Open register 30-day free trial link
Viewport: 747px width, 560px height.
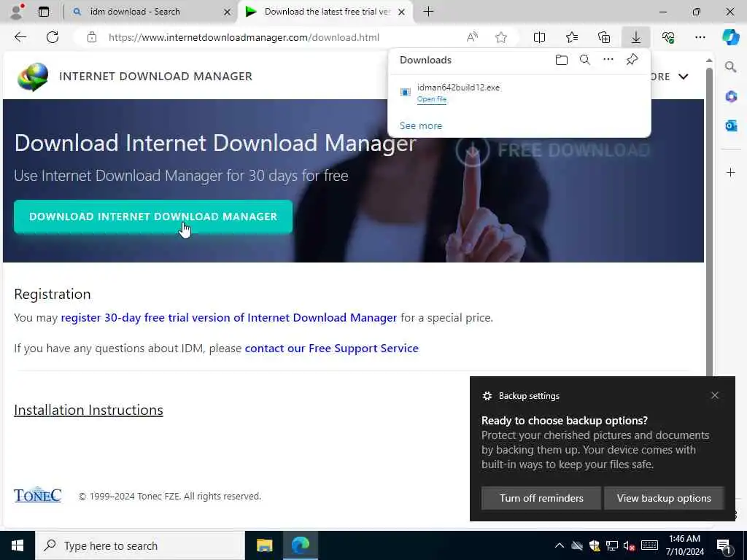(x=228, y=318)
